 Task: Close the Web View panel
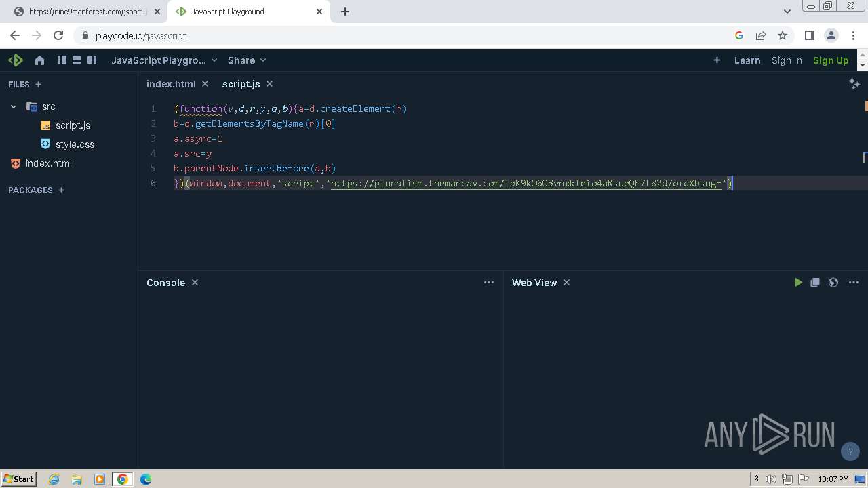pos(566,283)
